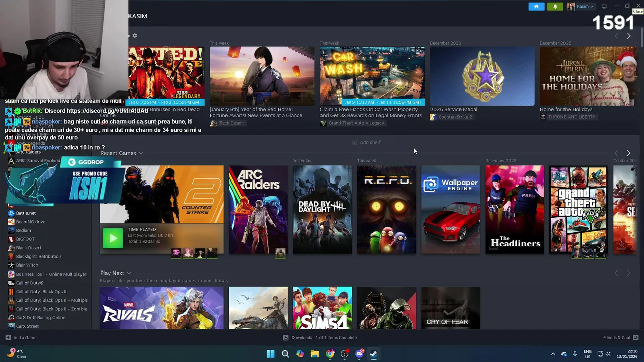Select CarX Drift Racing Online entry
Viewport: 644px width, 362px height.
41,318
